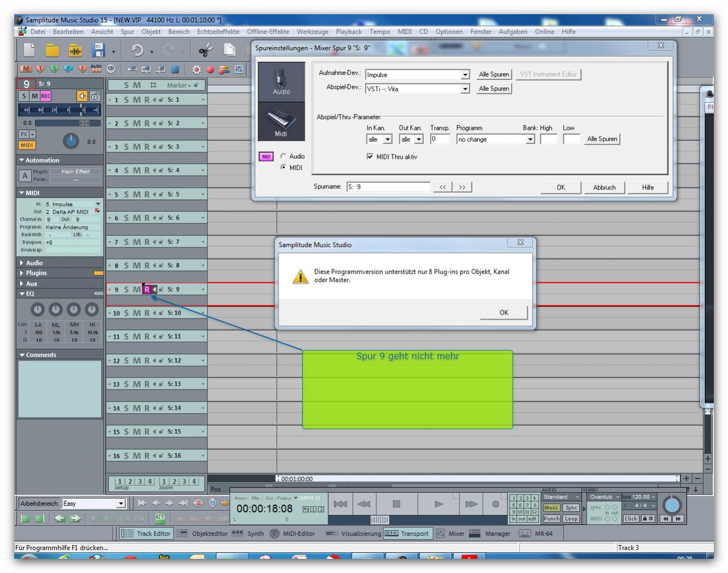Toggle the Moni. button in transport
728x573 pixels.
point(552,507)
